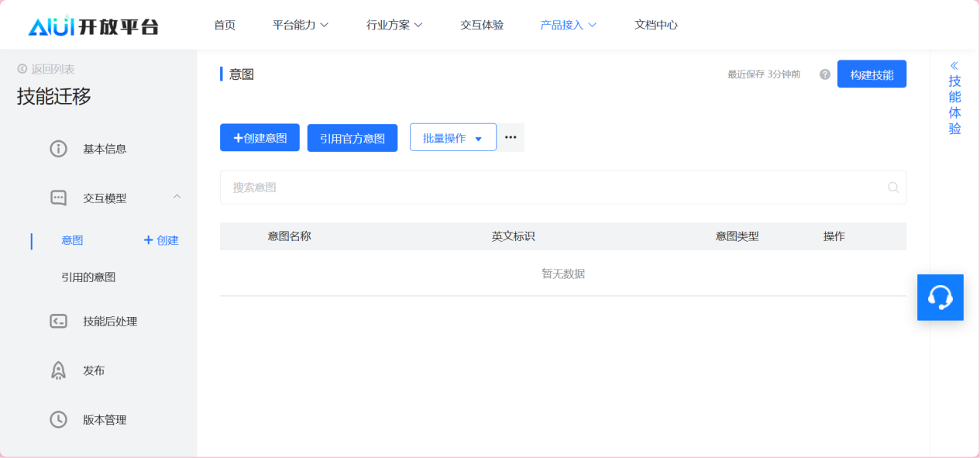Viewport: 980px width, 458px height.
Task: Click the rocket publish (发布) icon
Action: pos(58,370)
